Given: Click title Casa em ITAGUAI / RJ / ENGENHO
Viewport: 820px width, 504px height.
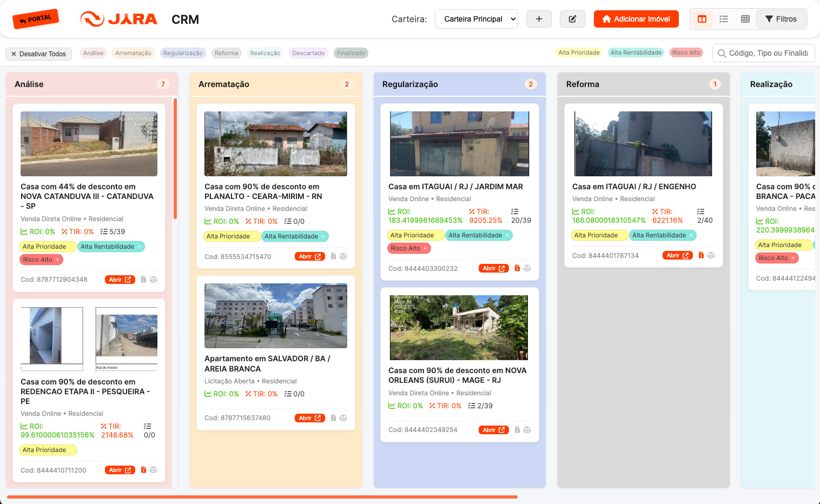Looking at the screenshot, I should coord(634,187).
